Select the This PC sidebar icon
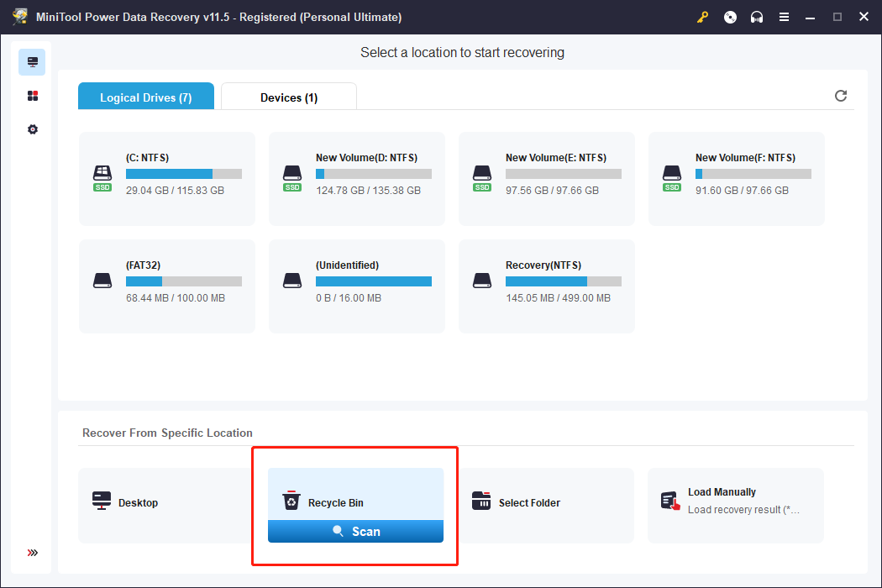This screenshot has width=882, height=588. (x=32, y=62)
